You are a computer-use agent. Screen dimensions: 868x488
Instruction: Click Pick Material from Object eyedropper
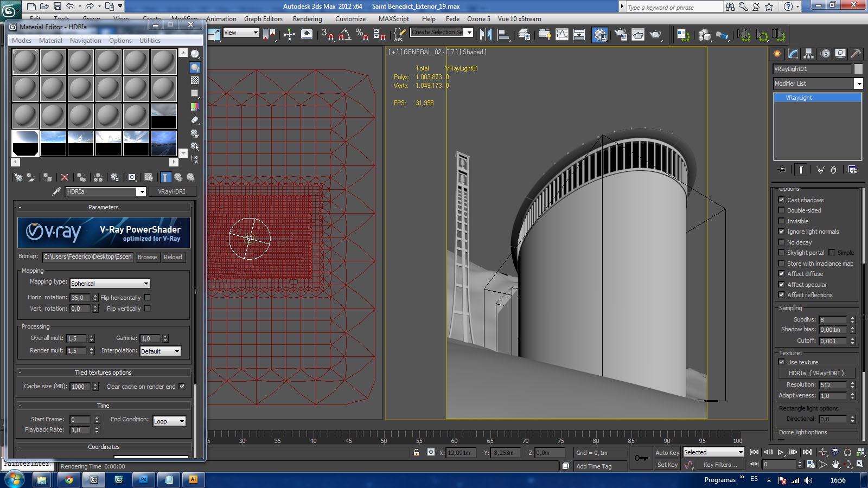56,191
